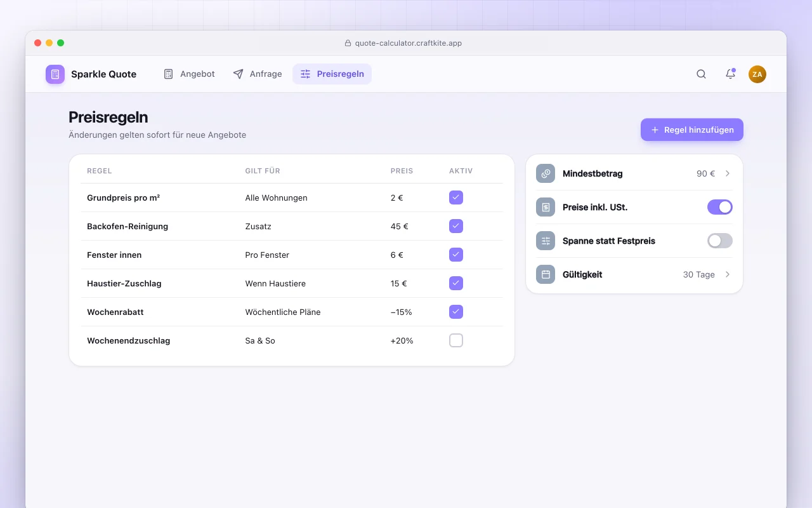Screen dimensions: 812x508
Task: Click the Regel hinzufügen button
Action: coord(692,130)
